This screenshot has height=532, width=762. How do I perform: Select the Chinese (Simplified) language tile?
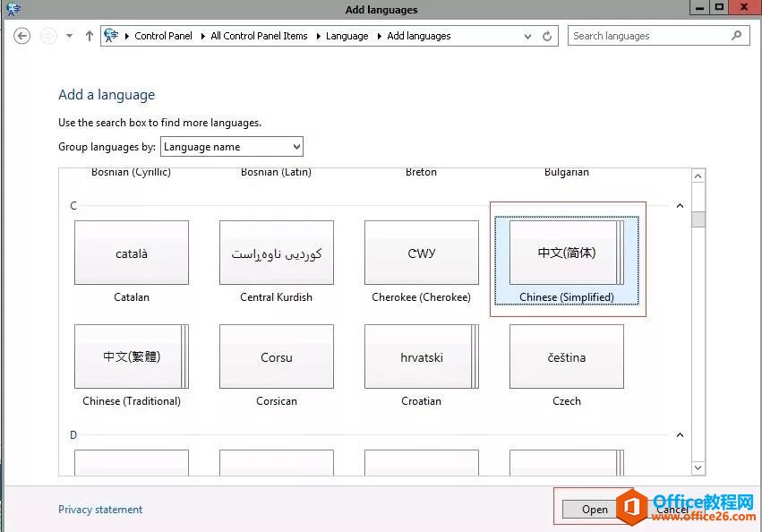click(567, 261)
